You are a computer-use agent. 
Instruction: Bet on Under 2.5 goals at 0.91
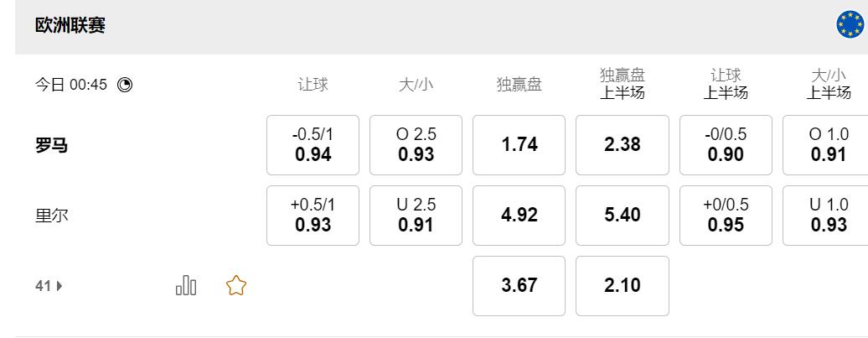pyautogui.click(x=416, y=216)
